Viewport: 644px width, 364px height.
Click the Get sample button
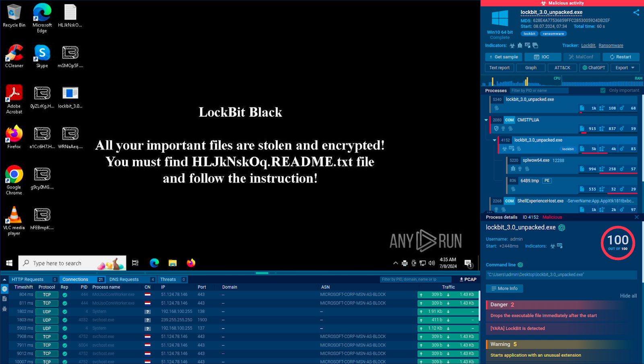click(503, 57)
